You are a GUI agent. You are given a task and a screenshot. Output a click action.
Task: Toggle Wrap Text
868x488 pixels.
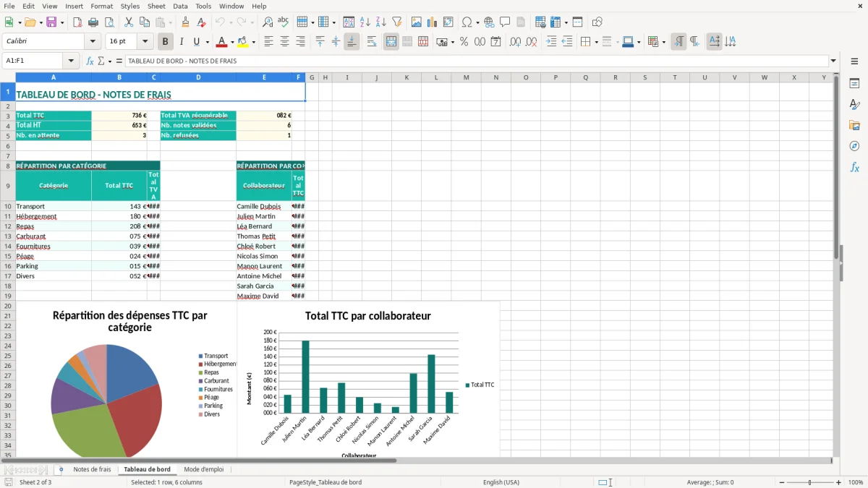tap(372, 42)
